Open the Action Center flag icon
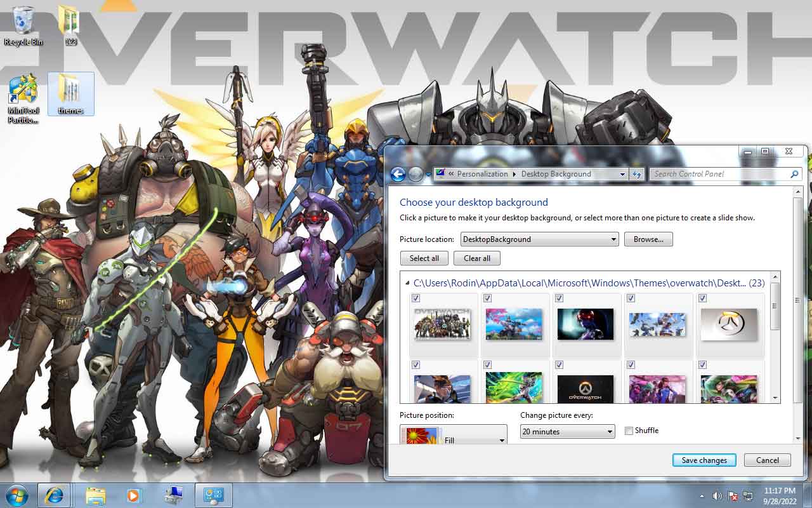The height and width of the screenshot is (508, 812). click(x=733, y=496)
